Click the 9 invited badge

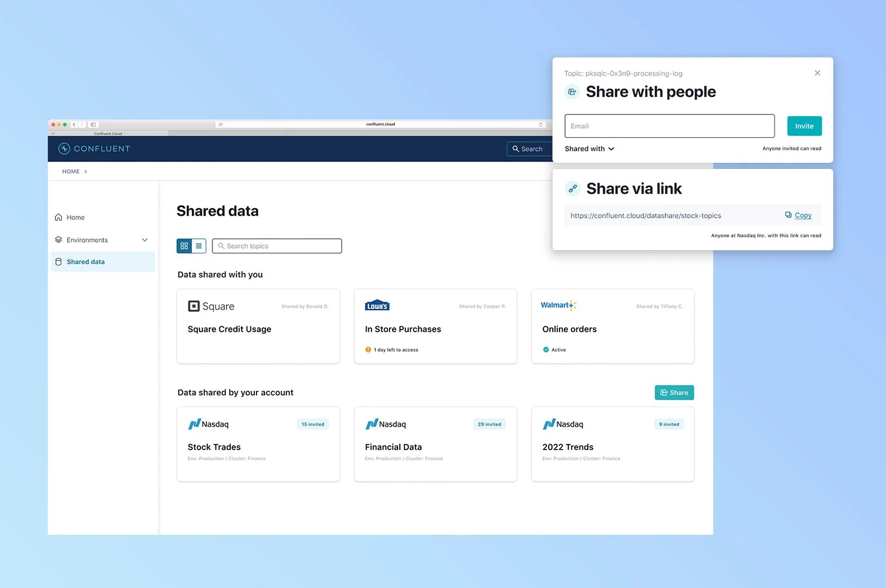tap(669, 424)
